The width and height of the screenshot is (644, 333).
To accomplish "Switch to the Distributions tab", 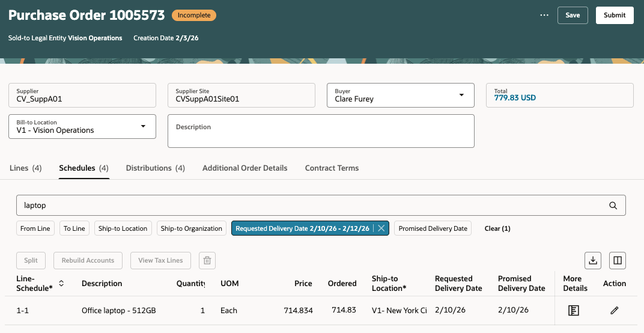I will 155,168.
